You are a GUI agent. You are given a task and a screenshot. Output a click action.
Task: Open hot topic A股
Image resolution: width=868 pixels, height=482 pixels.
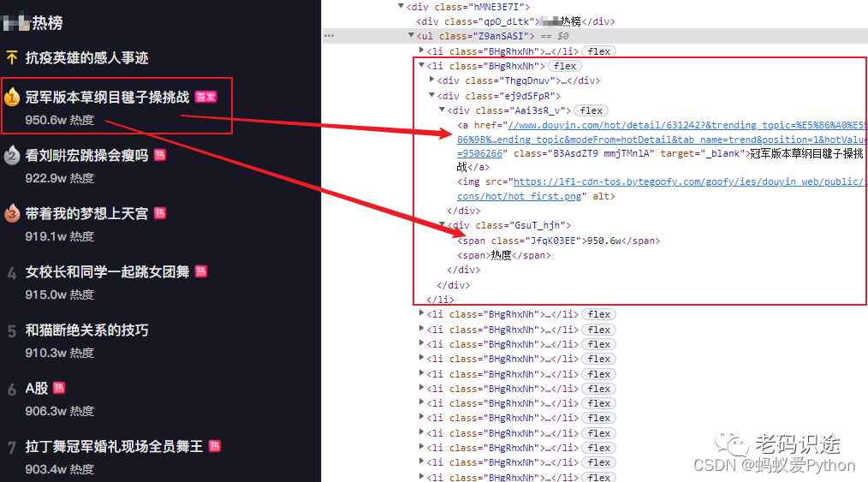pyautogui.click(x=37, y=388)
